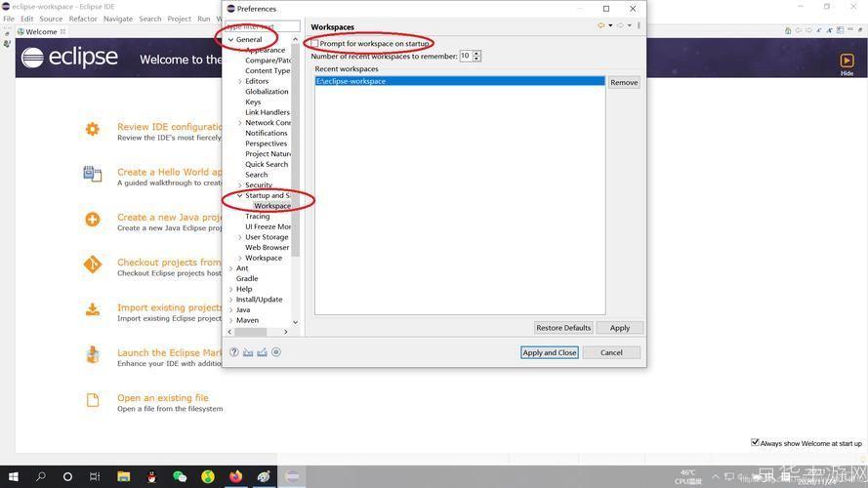Enable Prompt for workspace on startup
The image size is (868, 488).
click(x=315, y=43)
